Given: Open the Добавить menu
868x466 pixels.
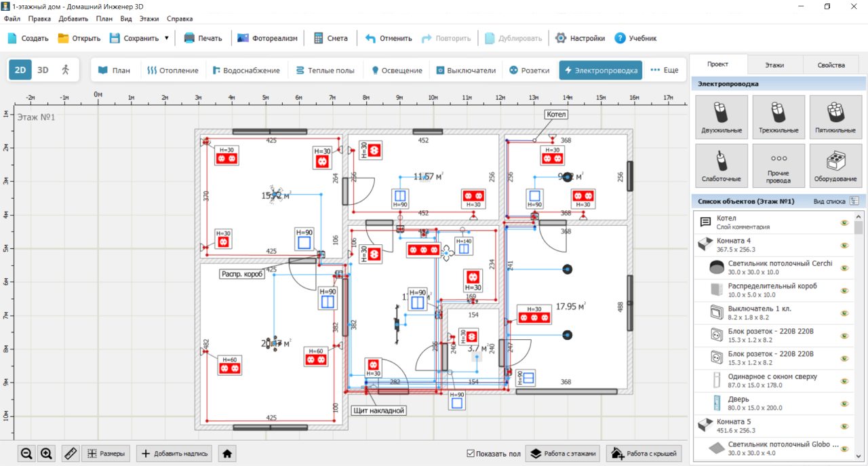Looking at the screenshot, I should [73, 19].
